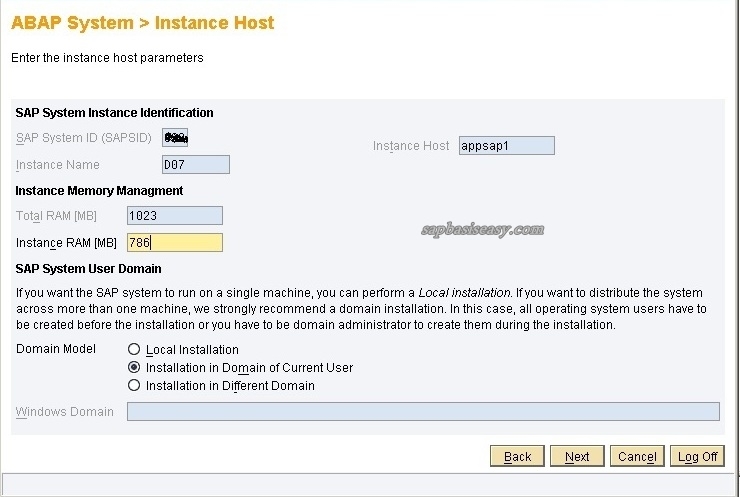Click the Instance Name field D07
The width and height of the screenshot is (740, 497).
pos(196,165)
